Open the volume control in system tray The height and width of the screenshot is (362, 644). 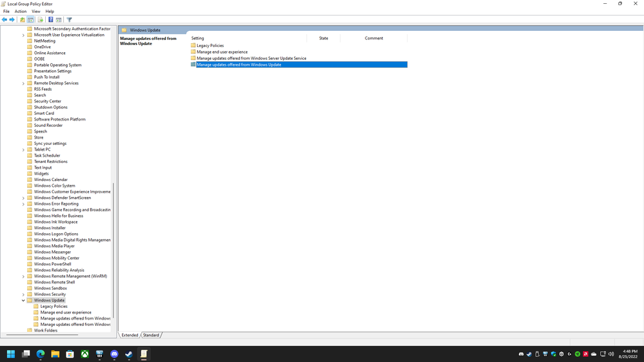coord(611,354)
